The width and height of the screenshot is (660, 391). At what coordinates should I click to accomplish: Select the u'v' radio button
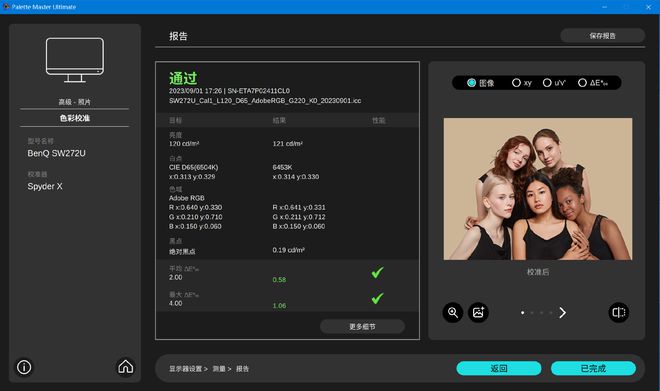tap(547, 83)
